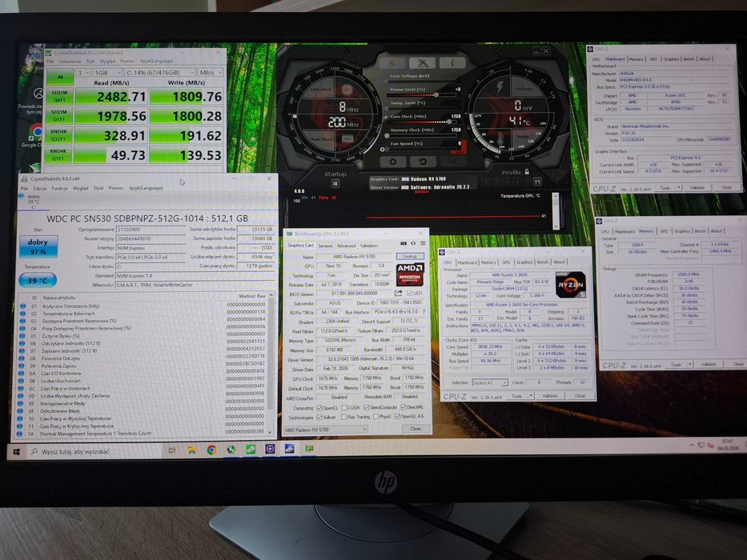Click the Lookup button in GPU-Z
The height and width of the screenshot is (560, 747).
click(x=410, y=256)
